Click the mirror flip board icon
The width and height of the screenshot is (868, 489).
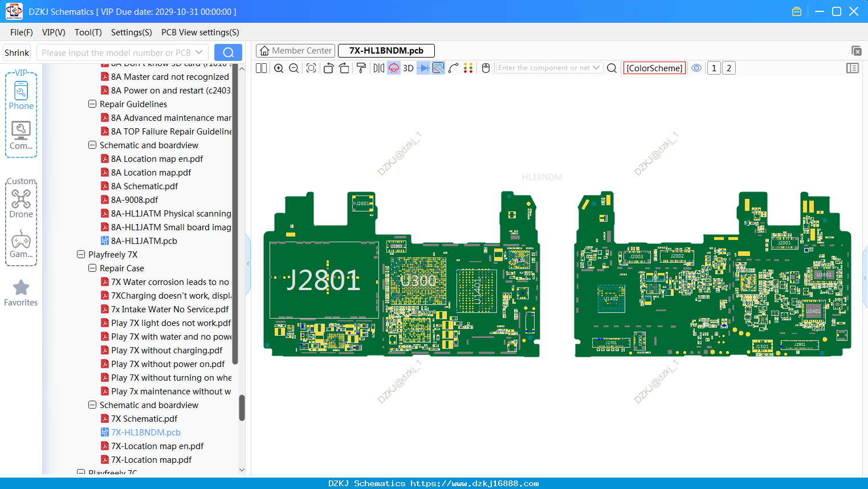(379, 68)
